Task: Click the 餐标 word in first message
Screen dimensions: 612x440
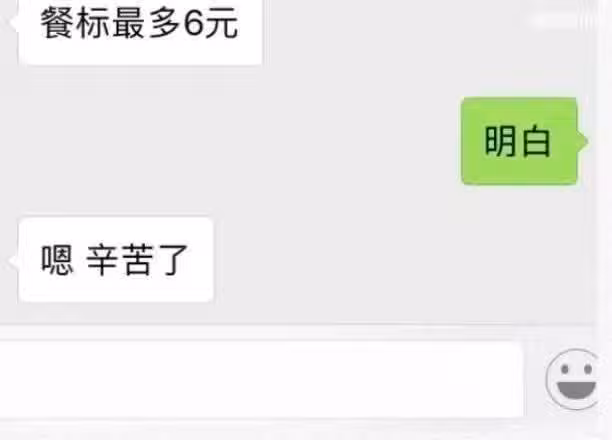Action: (75, 23)
